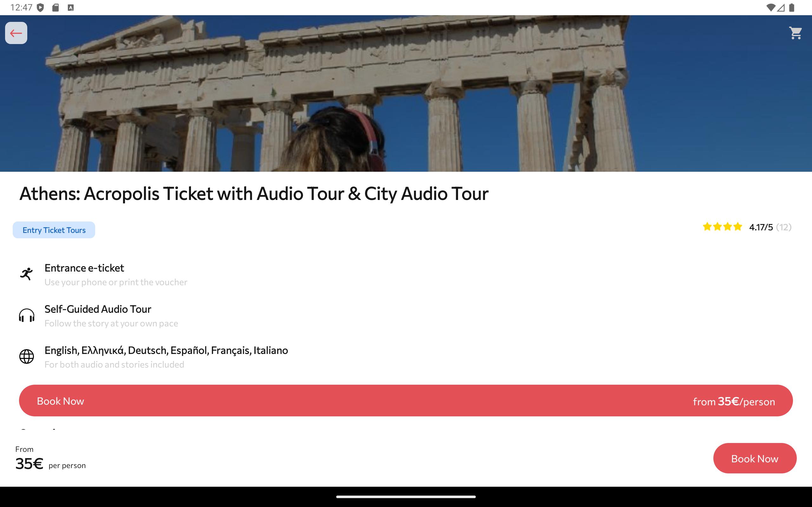Tap the Parthenon header photo

(x=406, y=93)
